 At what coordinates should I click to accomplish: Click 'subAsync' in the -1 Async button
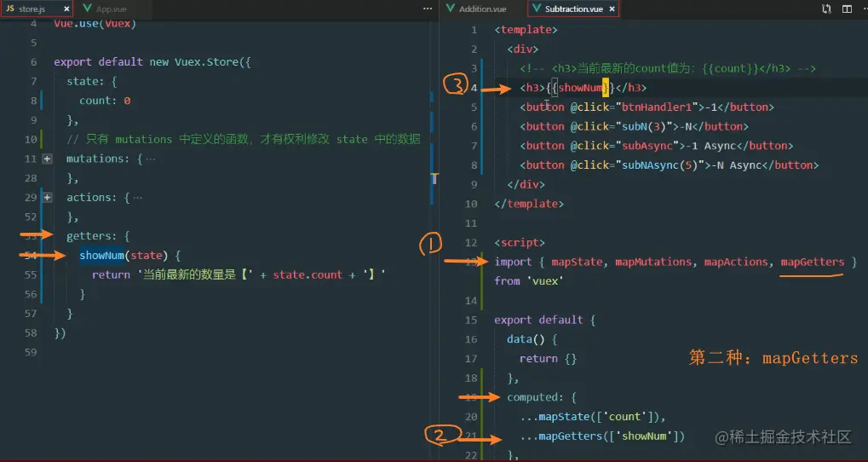click(647, 146)
